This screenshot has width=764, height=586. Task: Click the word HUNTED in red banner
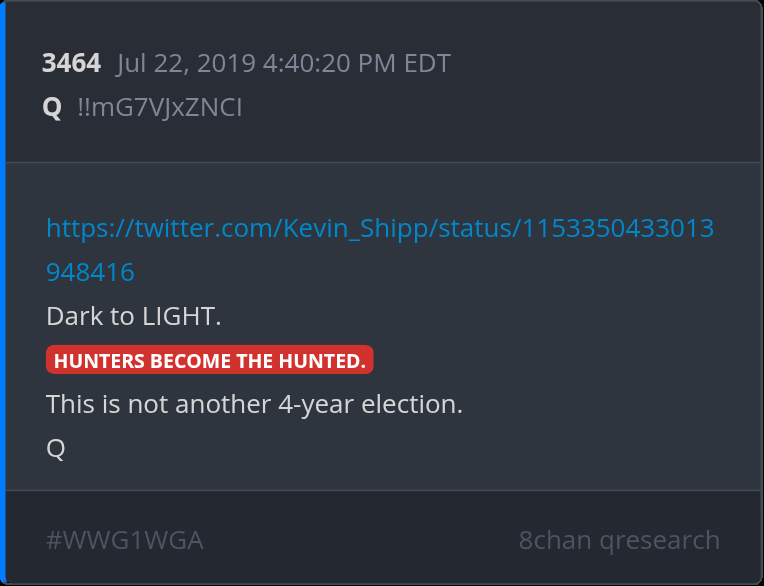pos(326,360)
